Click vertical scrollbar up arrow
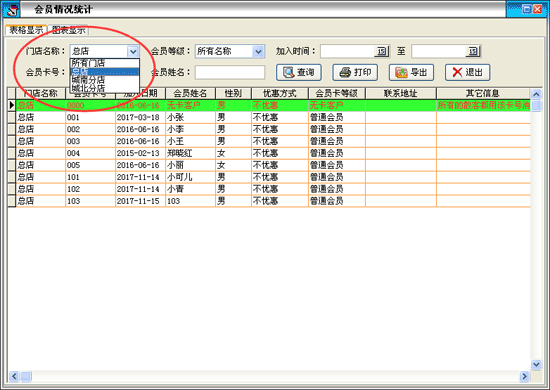The height and width of the screenshot is (390, 550). (536, 94)
